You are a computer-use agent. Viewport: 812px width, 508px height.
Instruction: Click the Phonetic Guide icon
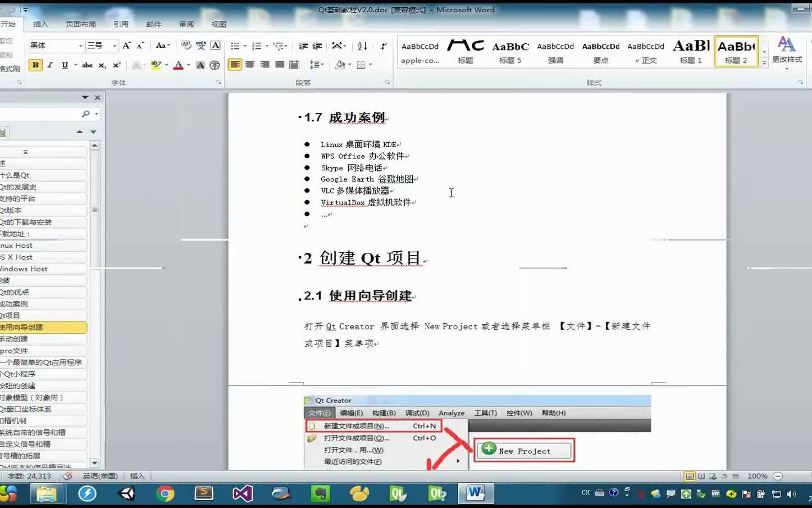201,46
